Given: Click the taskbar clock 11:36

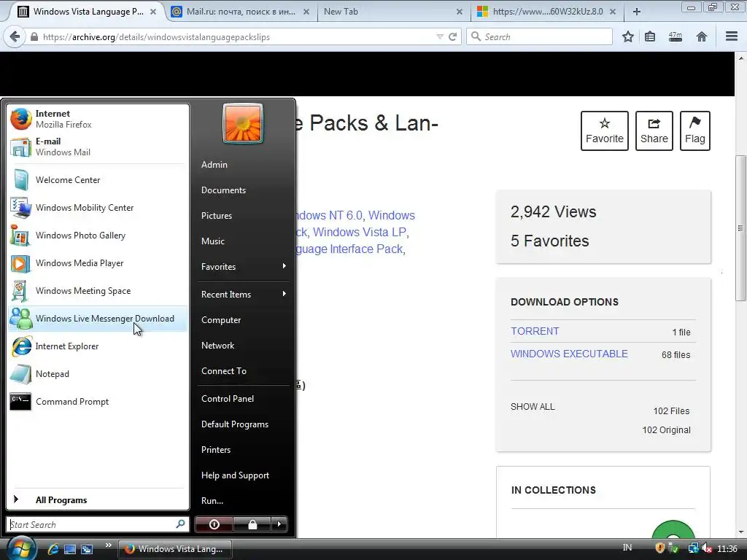Looking at the screenshot, I should pos(727,548).
